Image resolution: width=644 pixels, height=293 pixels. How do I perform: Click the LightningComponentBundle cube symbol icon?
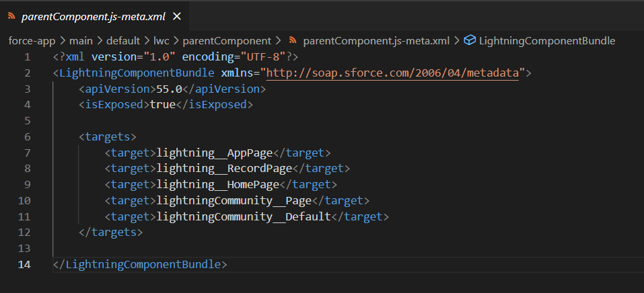(470, 40)
